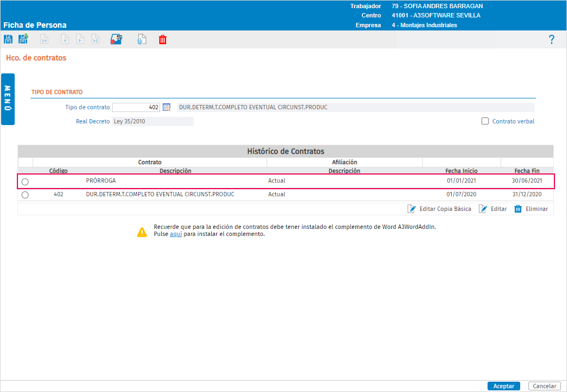Click the Aceptar button
This screenshot has height=392, width=567.
504,386
